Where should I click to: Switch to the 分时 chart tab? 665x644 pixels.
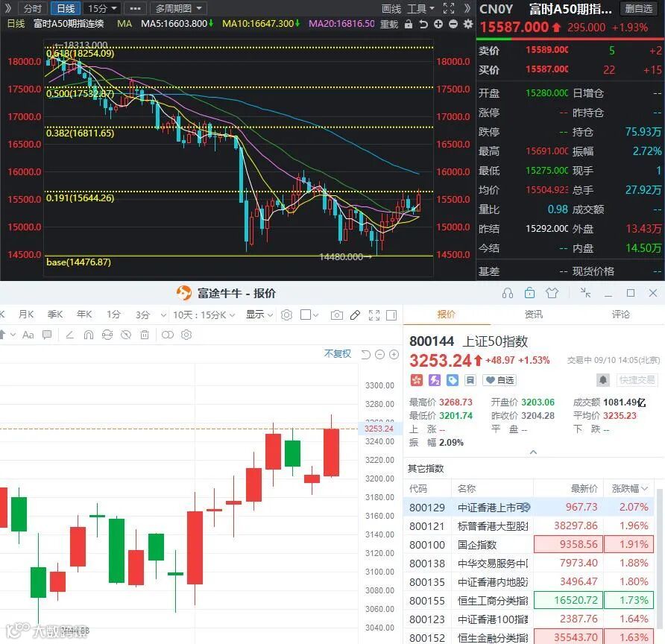(x=32, y=8)
